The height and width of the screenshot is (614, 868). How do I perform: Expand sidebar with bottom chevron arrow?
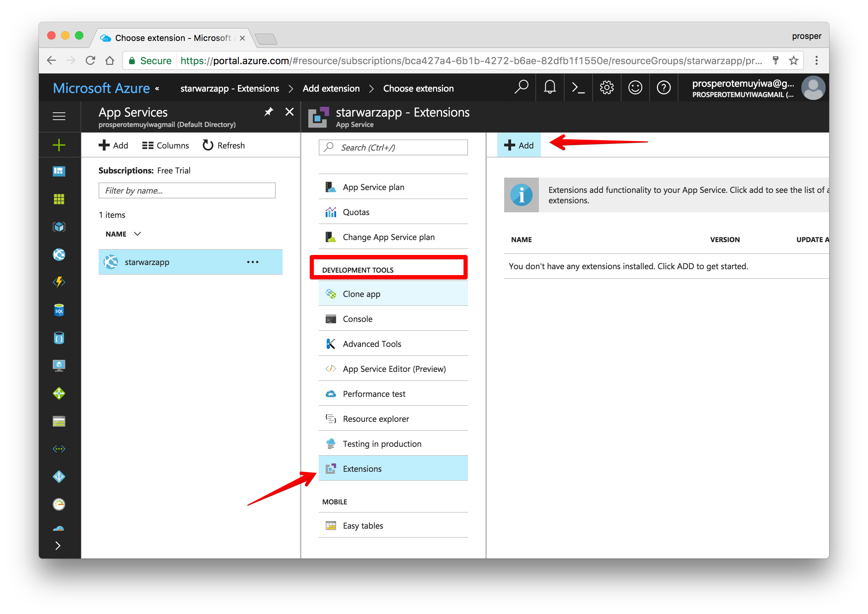58,545
